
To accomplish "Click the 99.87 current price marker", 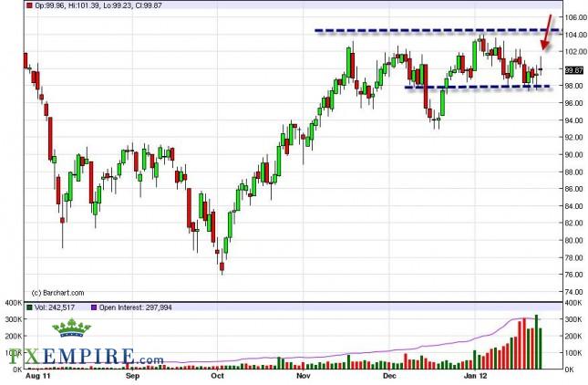I will point(573,69).
